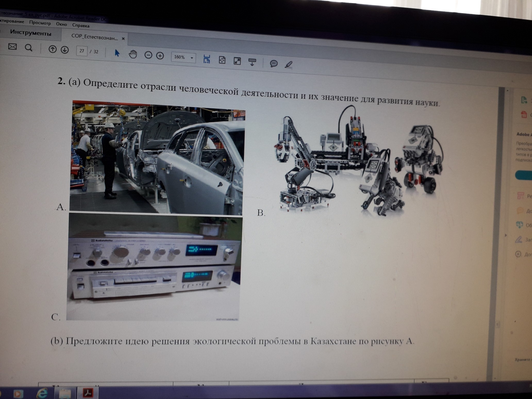This screenshot has height=399, width=532.
Task: Zoom in with plus button
Action: click(160, 56)
